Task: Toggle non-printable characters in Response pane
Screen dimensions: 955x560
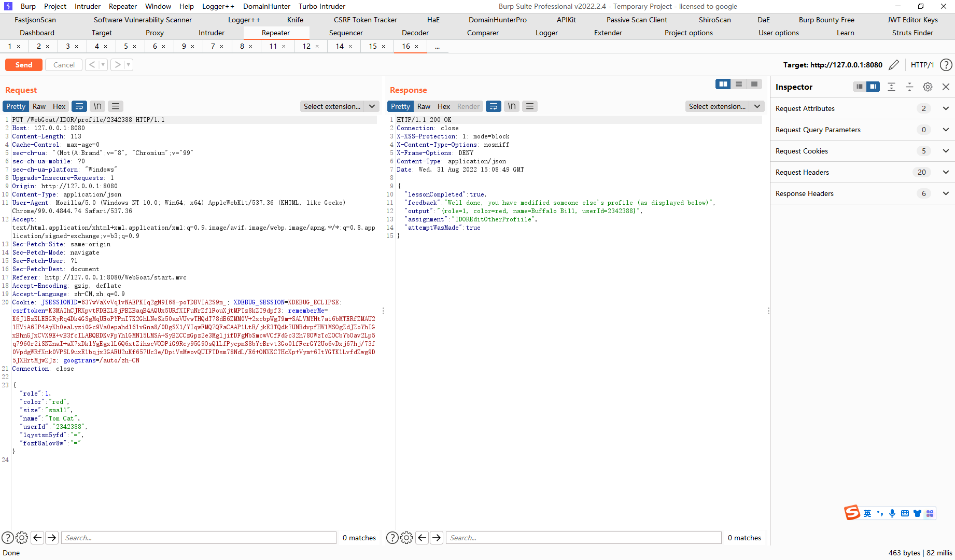Action: 512,106
